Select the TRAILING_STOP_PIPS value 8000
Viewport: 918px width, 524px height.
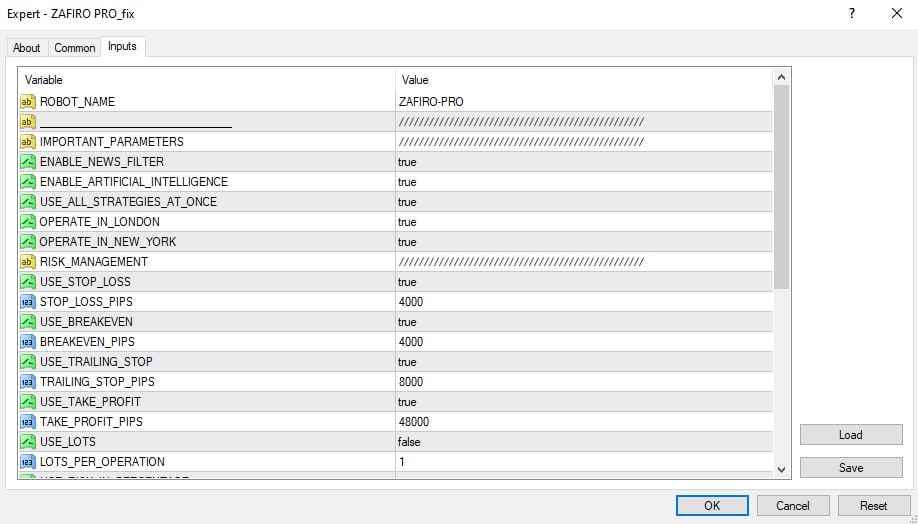point(584,381)
